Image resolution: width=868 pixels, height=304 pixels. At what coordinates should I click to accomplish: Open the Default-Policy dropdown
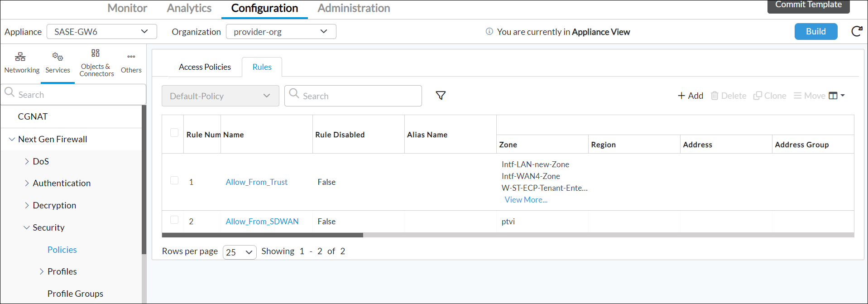coord(221,96)
